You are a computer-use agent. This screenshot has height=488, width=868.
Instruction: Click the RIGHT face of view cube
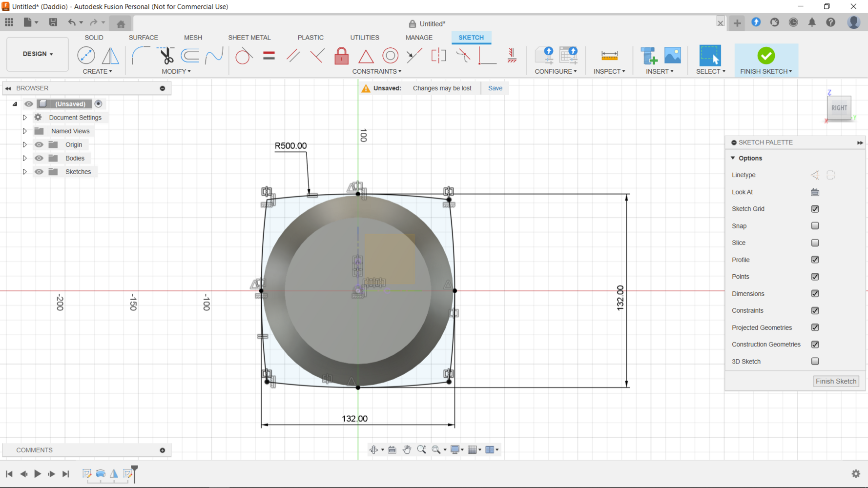(x=839, y=108)
